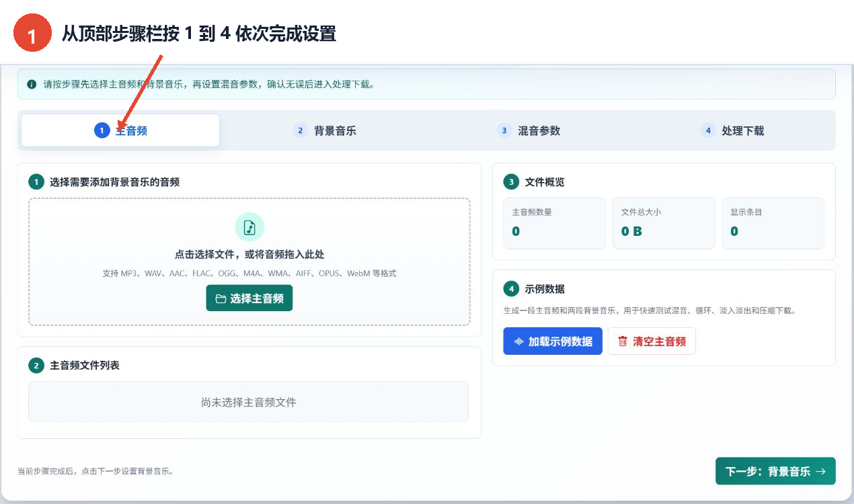
Task: Click the supported formats line 支持 MP3、WAV
Action: (249, 274)
